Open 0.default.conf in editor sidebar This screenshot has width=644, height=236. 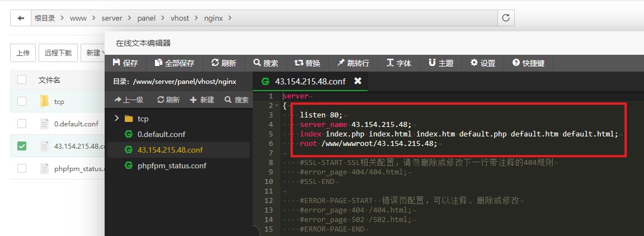(161, 134)
